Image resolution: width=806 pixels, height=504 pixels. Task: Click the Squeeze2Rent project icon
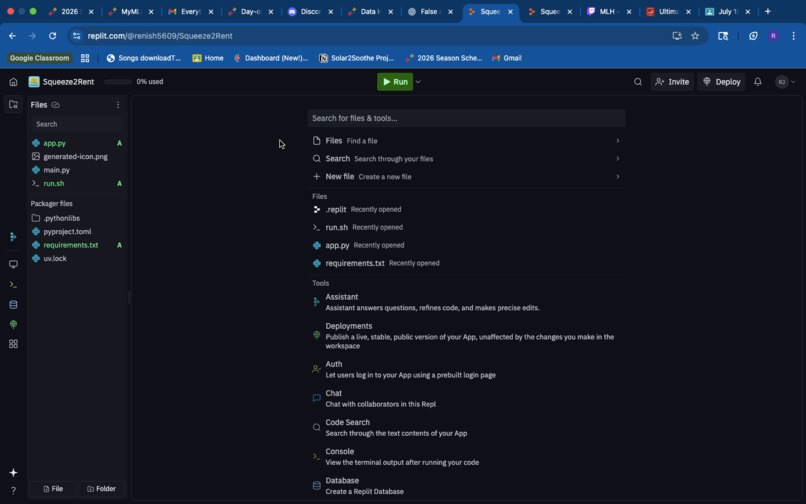[x=34, y=82]
